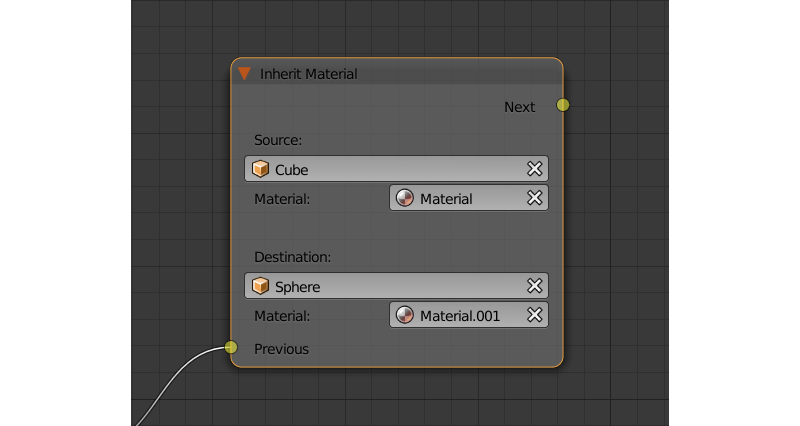Click the cube object icon beside Cube

coord(260,170)
